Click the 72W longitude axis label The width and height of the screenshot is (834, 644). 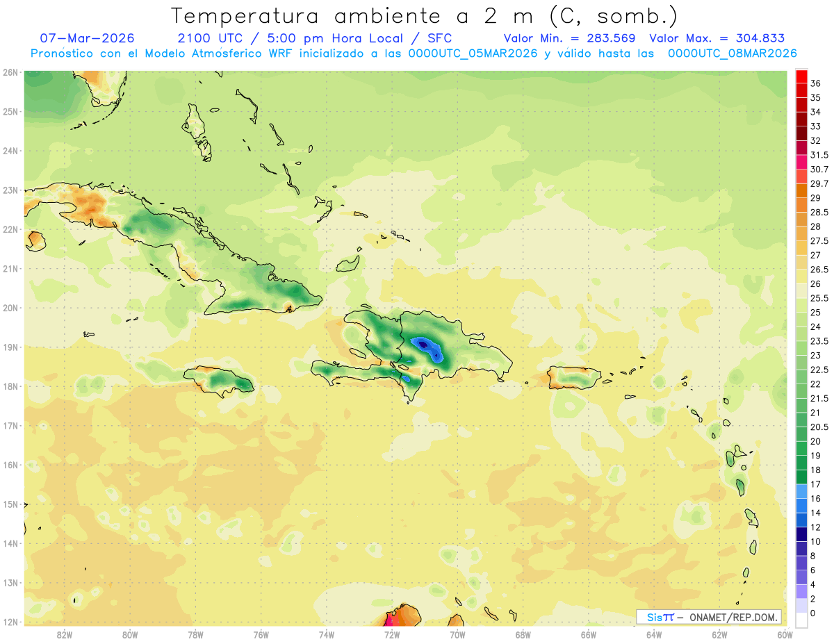(392, 634)
